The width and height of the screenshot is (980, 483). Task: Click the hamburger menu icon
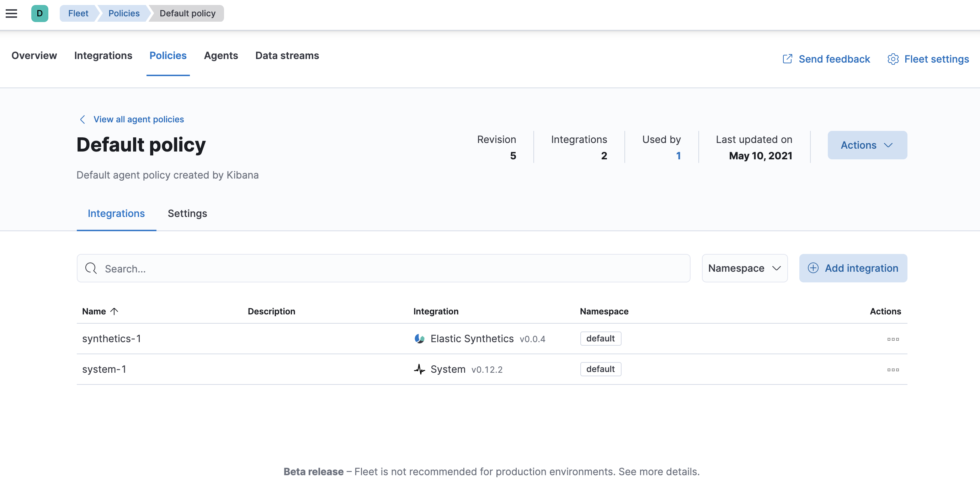click(x=11, y=12)
